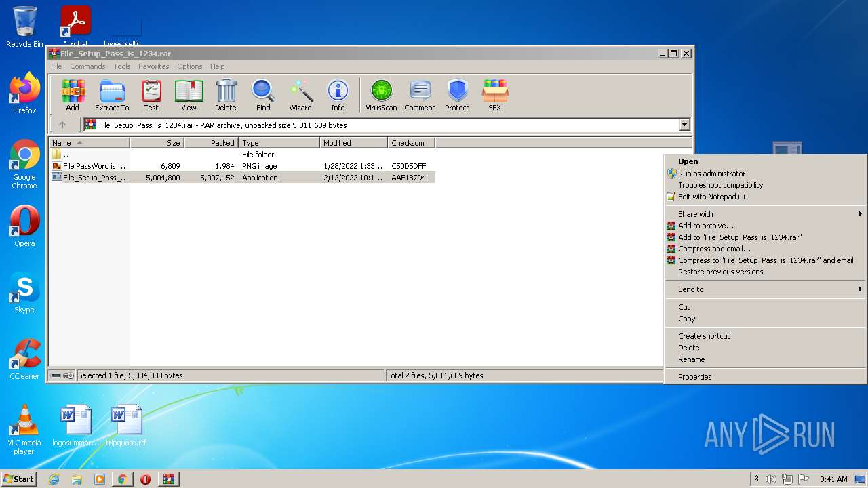This screenshot has width=868, height=488.
Task: Choose Rename in context menu
Action: tap(765, 359)
